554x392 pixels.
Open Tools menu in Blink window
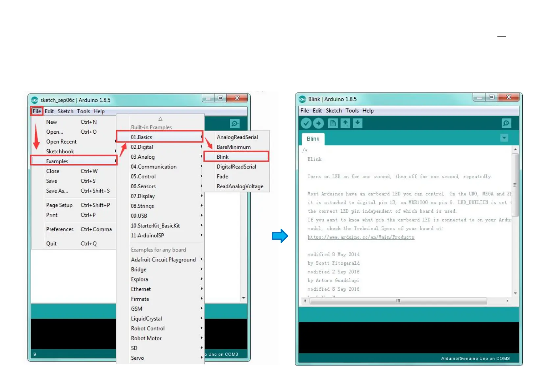coord(352,111)
